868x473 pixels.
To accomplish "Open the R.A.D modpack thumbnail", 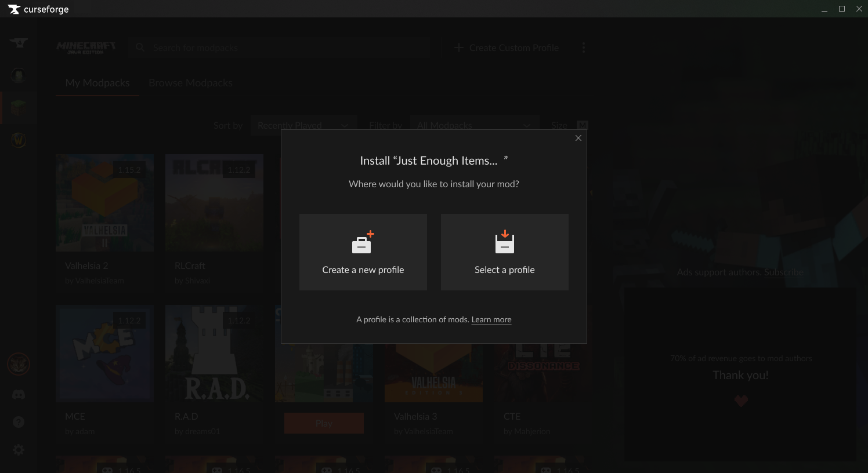I will 215,354.
